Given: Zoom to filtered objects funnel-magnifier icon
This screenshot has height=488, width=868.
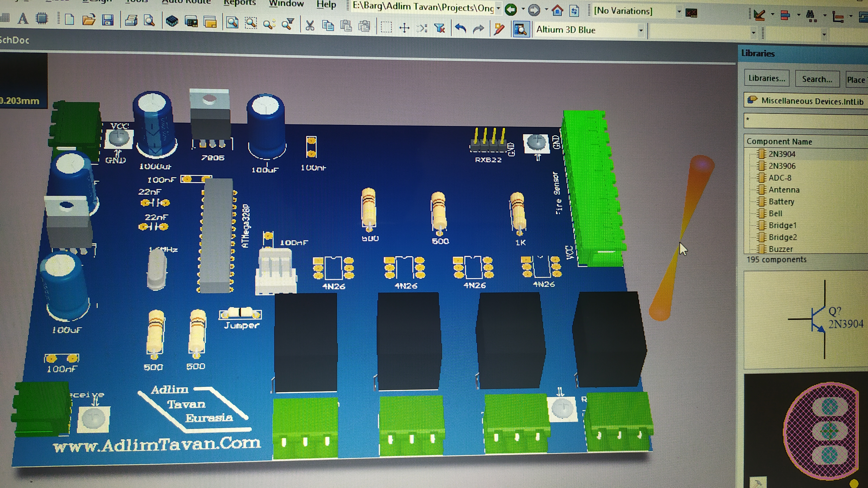Looking at the screenshot, I should (x=288, y=24).
